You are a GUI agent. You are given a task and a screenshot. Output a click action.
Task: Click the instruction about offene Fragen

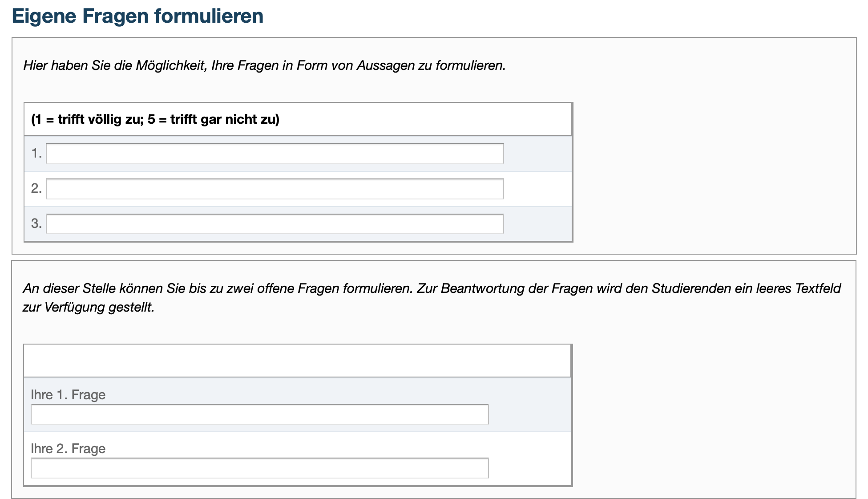[432, 288]
